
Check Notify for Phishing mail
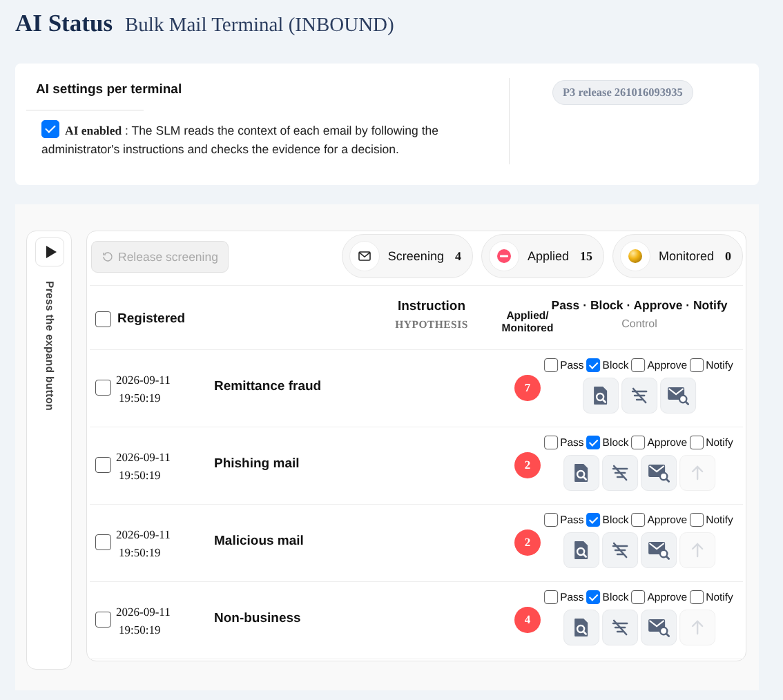tap(697, 443)
